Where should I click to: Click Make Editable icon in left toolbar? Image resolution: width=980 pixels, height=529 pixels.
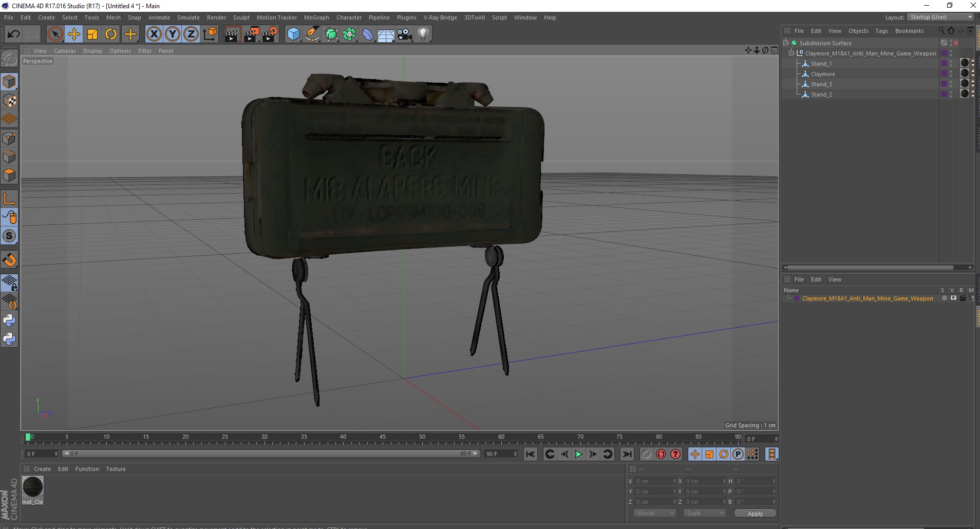coord(9,59)
